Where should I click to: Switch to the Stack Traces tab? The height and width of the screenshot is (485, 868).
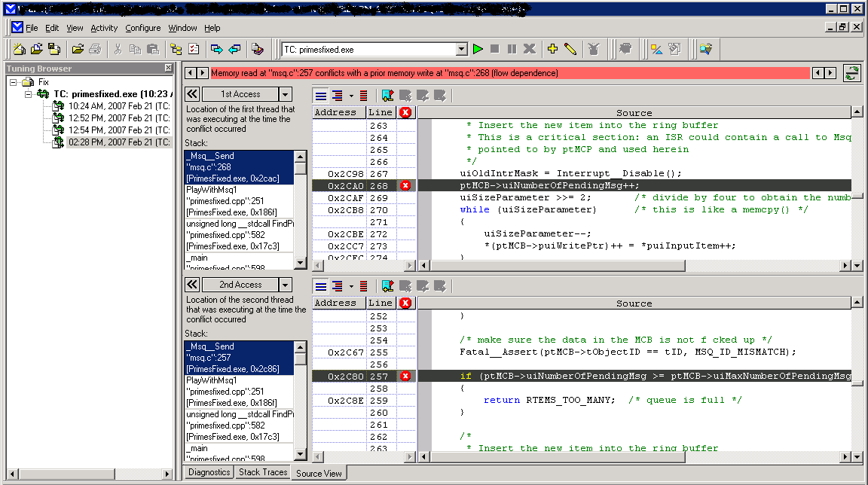(263, 472)
